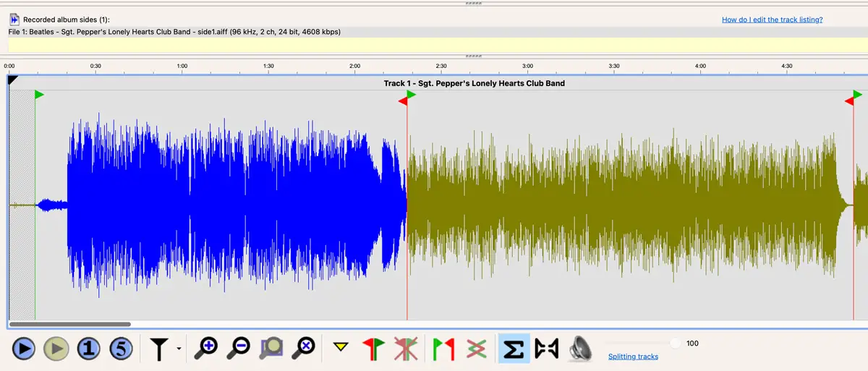Reset zoom with the X magnifier
This screenshot has width=868, height=371.
[x=304, y=349]
